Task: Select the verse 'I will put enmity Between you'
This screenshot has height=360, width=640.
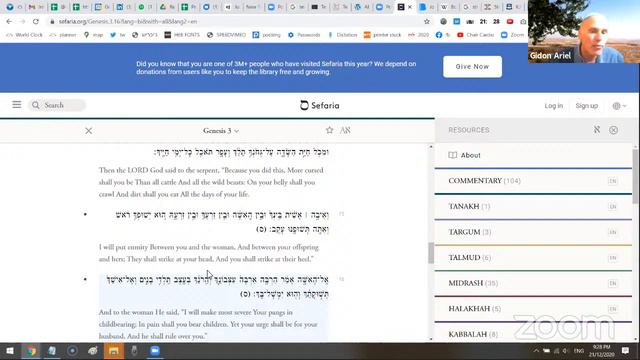Action: pyautogui.click(x=213, y=236)
